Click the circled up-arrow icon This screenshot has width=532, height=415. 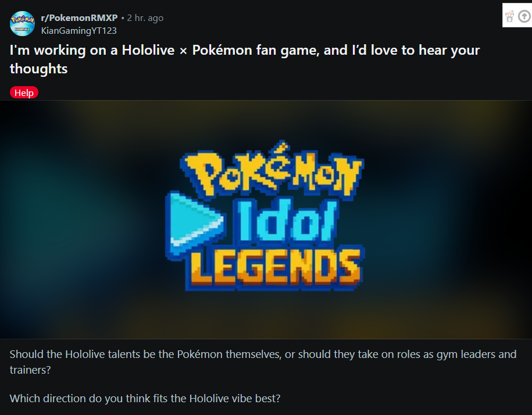tap(525, 16)
